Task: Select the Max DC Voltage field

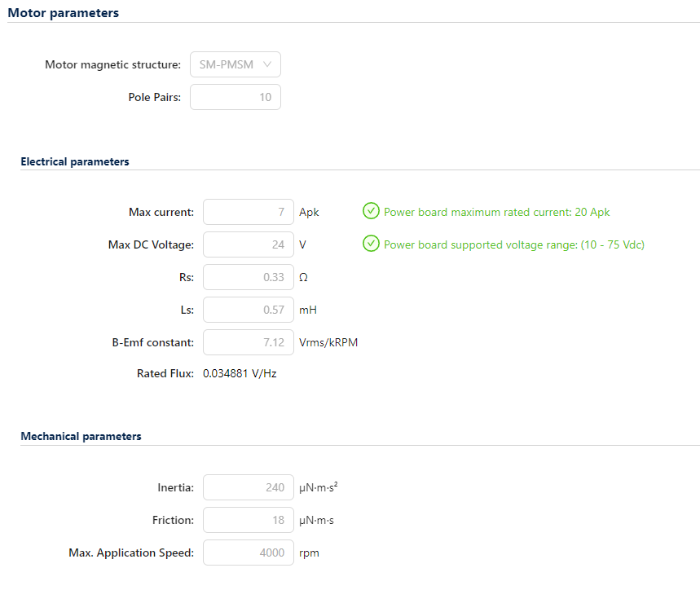Action: pyautogui.click(x=248, y=244)
